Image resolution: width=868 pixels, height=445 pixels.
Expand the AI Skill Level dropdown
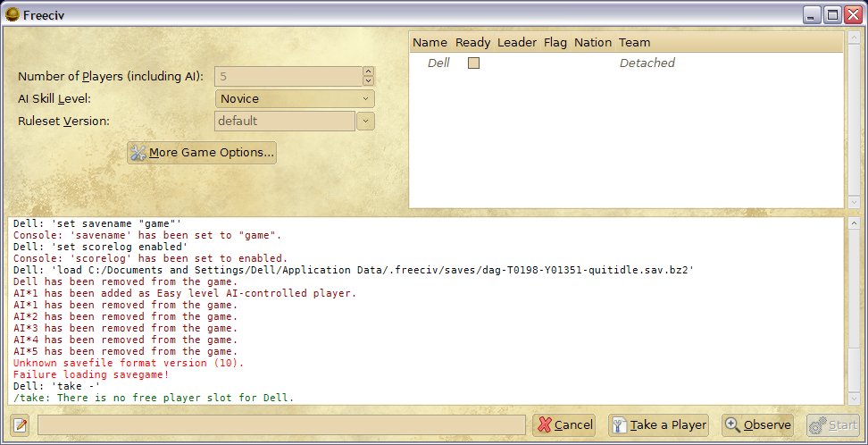(295, 99)
